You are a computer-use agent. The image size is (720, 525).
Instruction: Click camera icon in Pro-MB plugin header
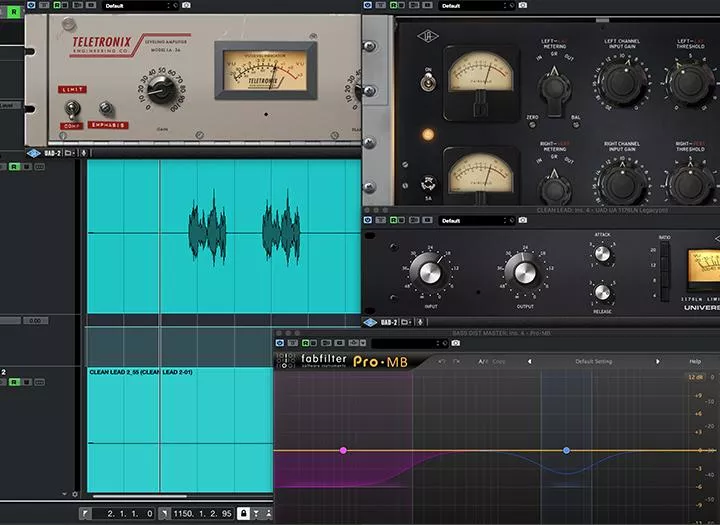coord(456,343)
